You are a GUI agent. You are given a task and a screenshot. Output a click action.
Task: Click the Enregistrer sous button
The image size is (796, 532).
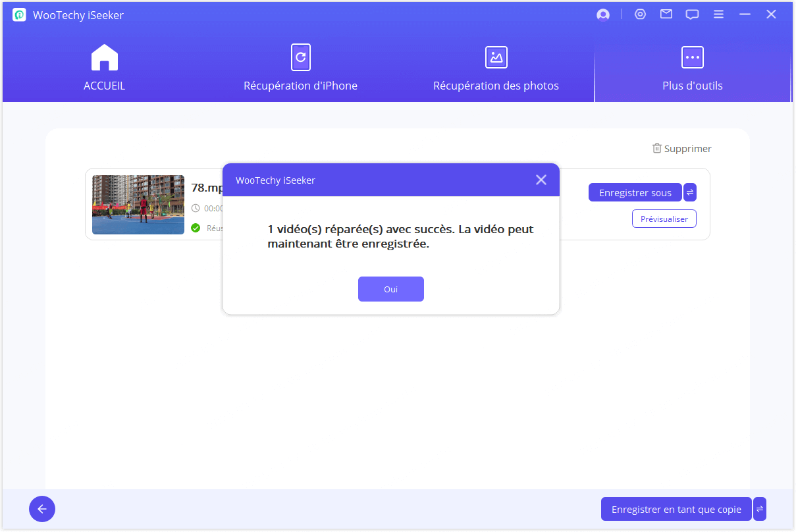point(635,192)
